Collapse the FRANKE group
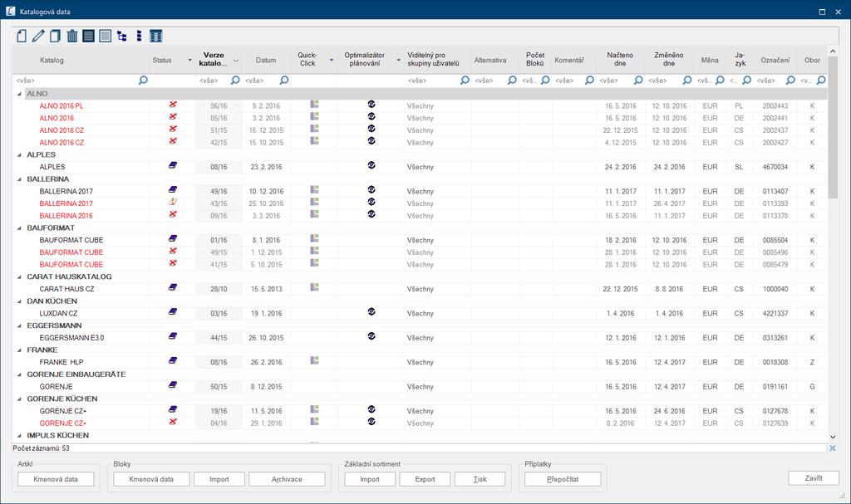Screen dimensions: 851x504 [19, 350]
